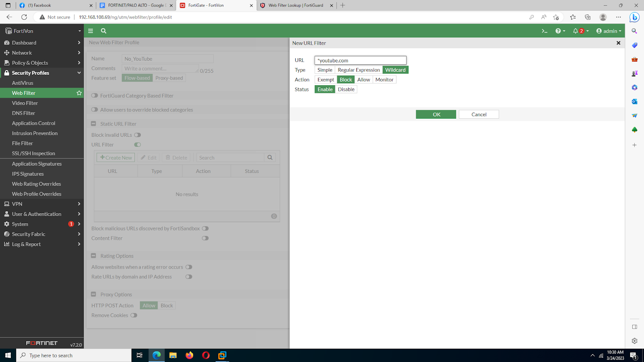Open the Edge sidebar shopping tag icon
Image resolution: width=644 pixels, height=362 pixels.
(x=634, y=45)
